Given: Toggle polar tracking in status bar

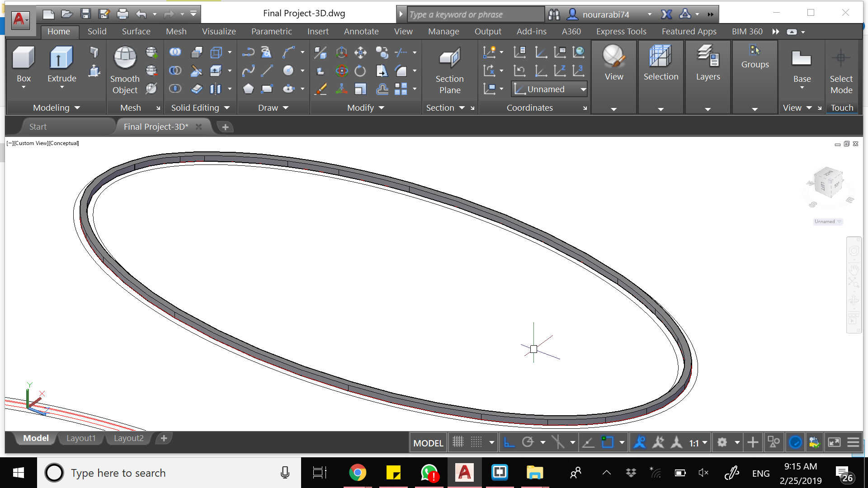Looking at the screenshot, I should click(x=528, y=442).
